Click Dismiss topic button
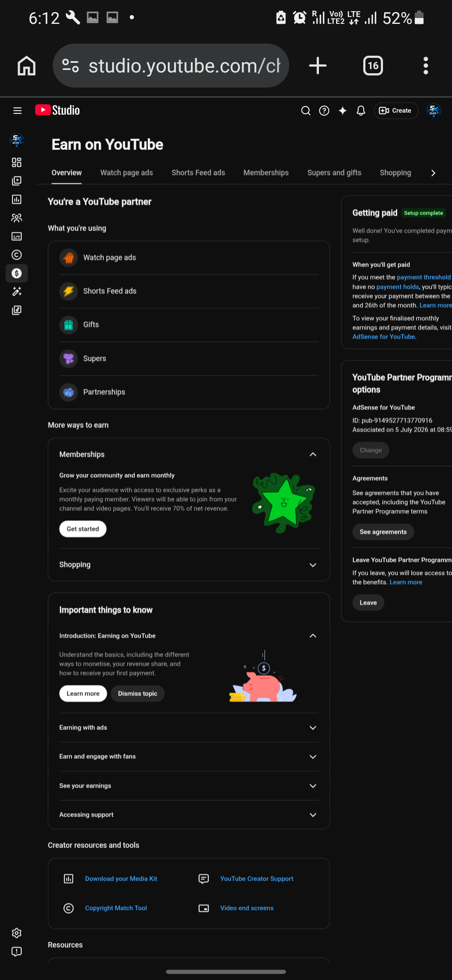Screen dimensions: 452x980 click(x=138, y=694)
